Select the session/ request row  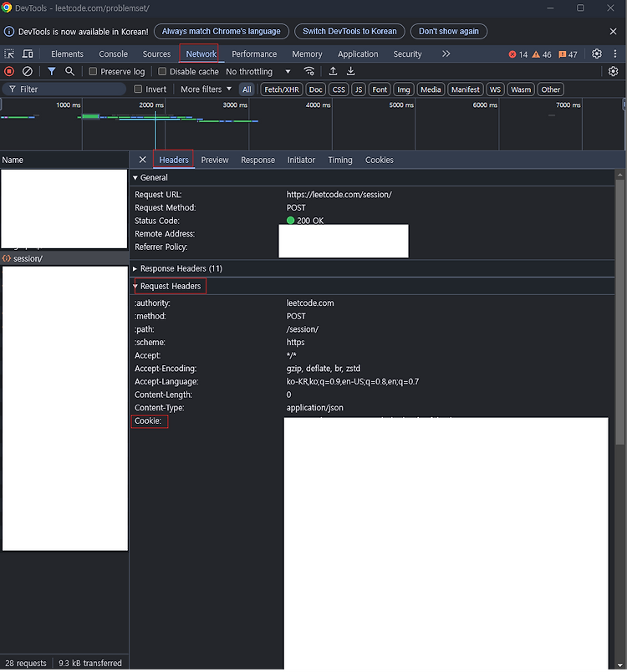[x=64, y=259]
